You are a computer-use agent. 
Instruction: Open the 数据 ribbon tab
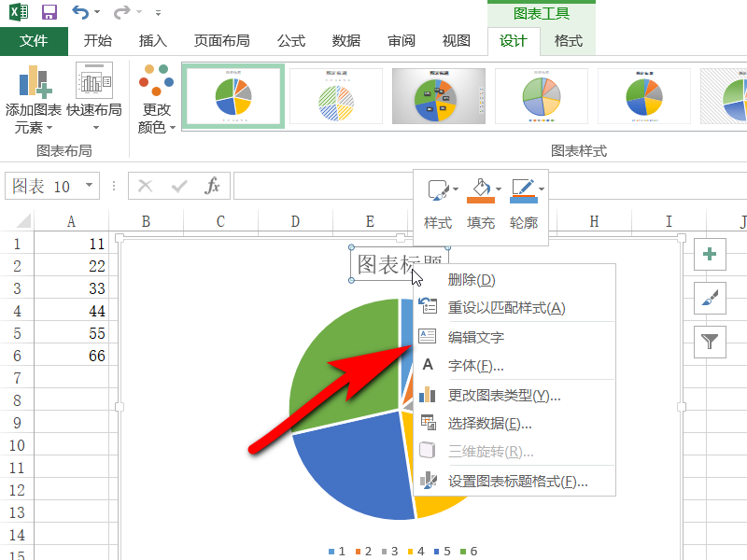[345, 41]
